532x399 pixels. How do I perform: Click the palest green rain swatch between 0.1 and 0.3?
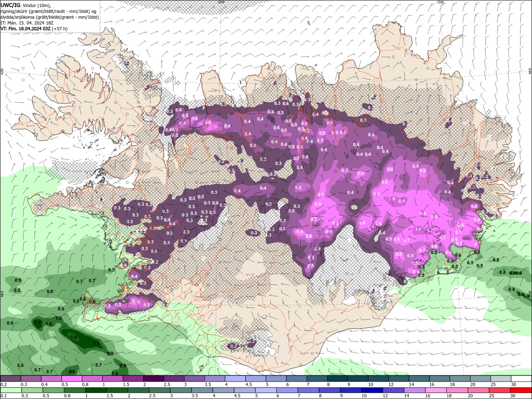click(10, 390)
